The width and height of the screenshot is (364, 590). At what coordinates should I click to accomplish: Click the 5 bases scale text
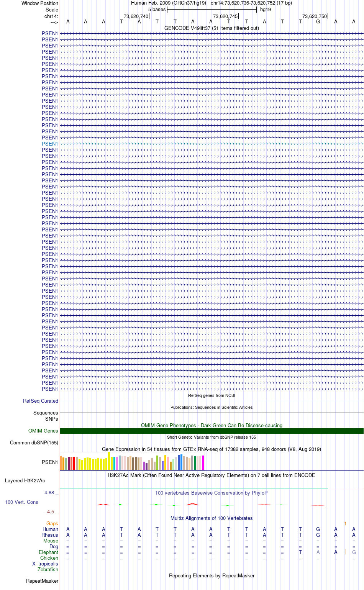pyautogui.click(x=157, y=9)
